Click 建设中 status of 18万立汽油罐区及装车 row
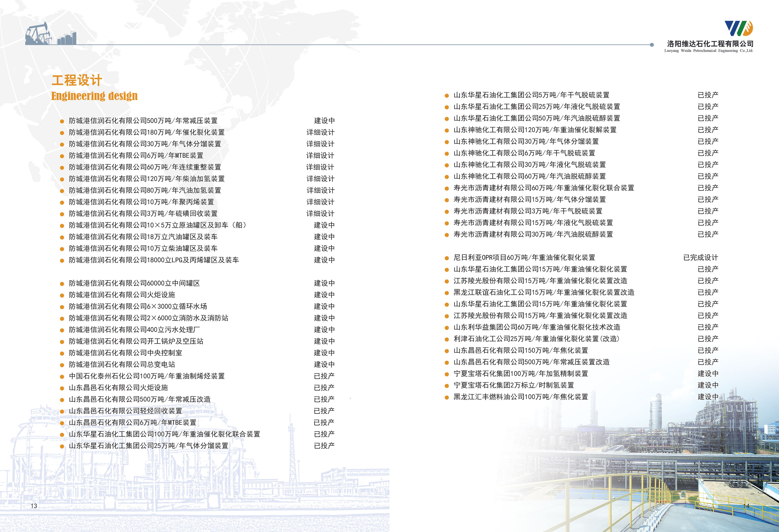The height and width of the screenshot is (532, 779). [324, 237]
